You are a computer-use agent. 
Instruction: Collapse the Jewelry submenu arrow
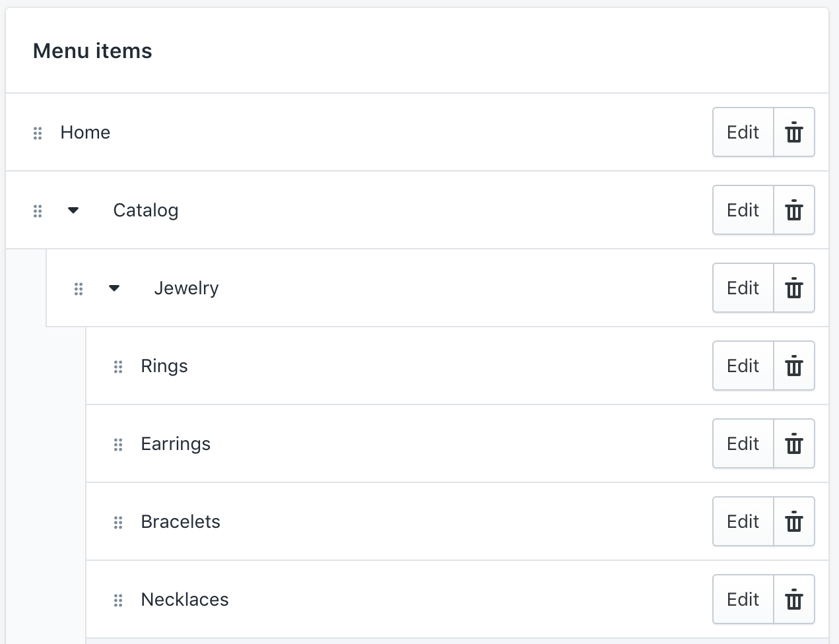[114, 288]
